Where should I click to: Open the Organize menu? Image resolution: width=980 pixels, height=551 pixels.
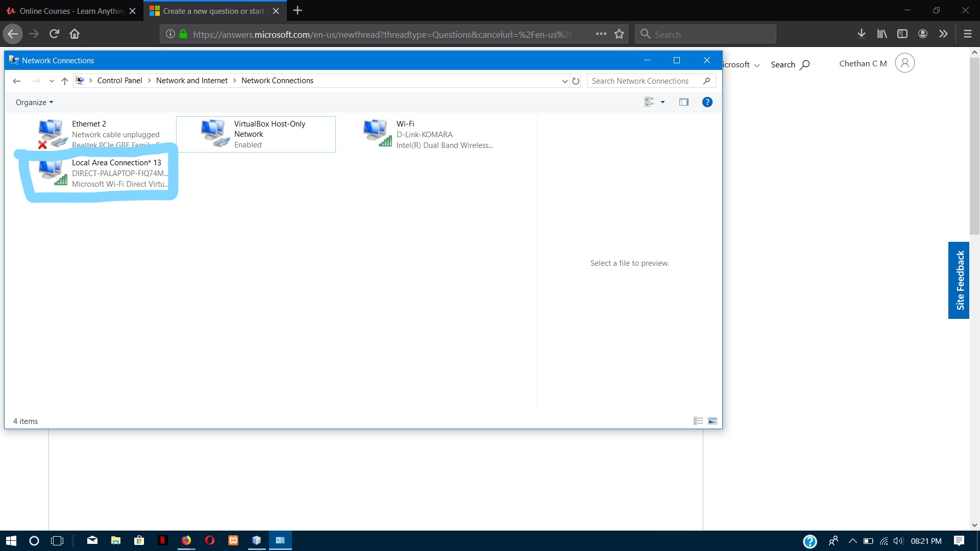click(x=34, y=103)
